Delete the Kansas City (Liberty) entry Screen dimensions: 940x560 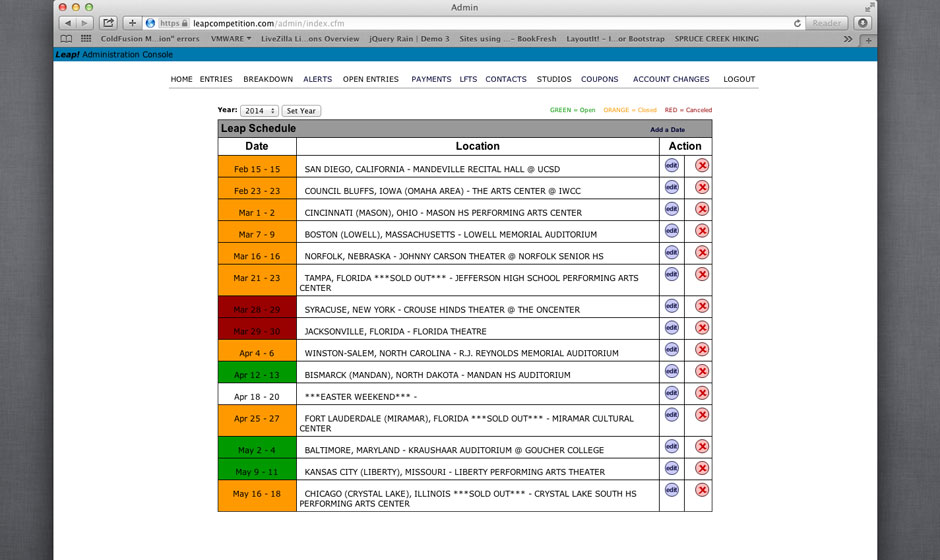pos(702,468)
